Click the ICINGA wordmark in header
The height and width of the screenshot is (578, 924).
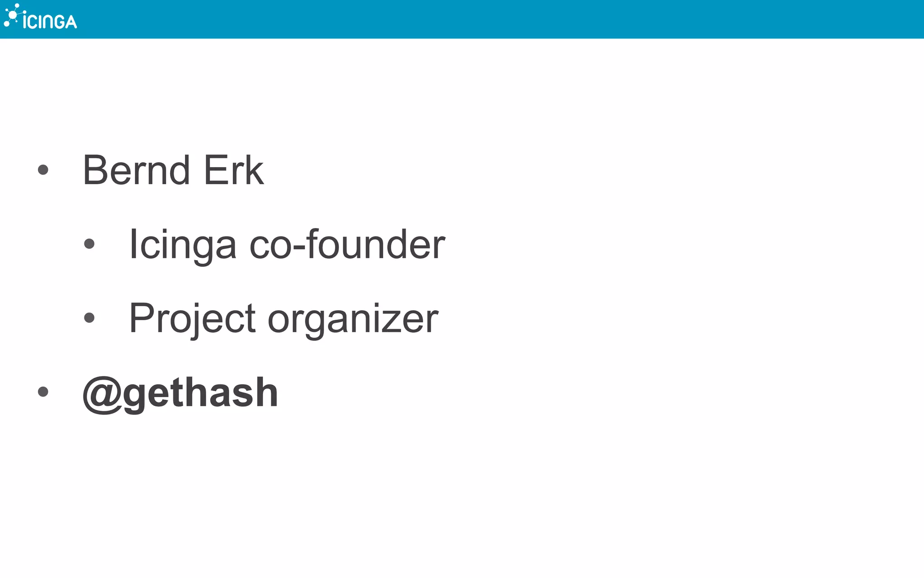coord(50,21)
